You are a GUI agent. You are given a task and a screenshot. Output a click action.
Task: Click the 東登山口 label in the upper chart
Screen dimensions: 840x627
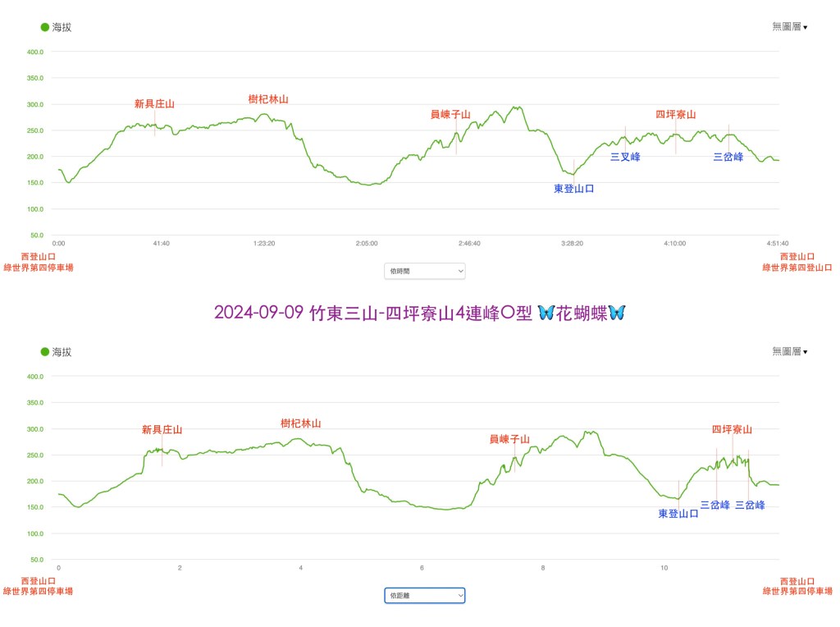click(573, 189)
